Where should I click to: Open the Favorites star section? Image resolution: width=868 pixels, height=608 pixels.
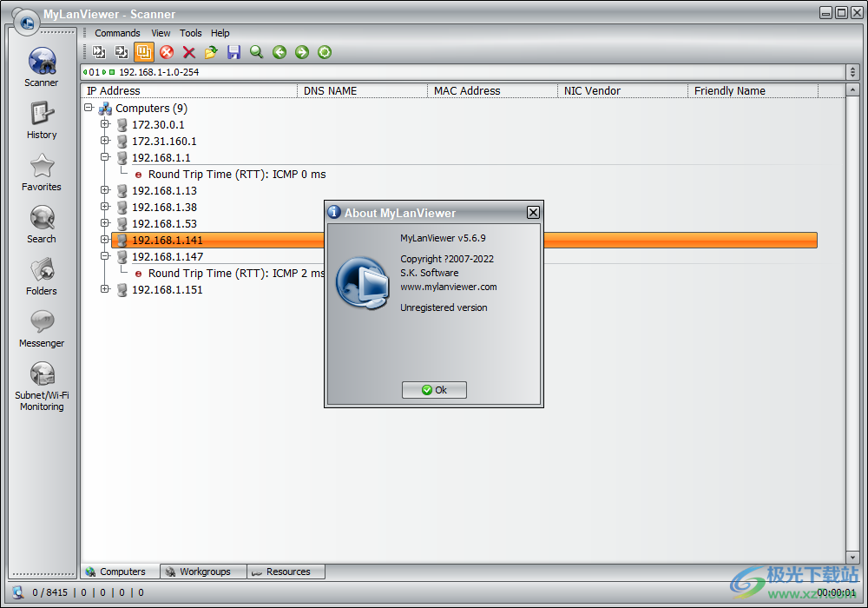click(42, 172)
